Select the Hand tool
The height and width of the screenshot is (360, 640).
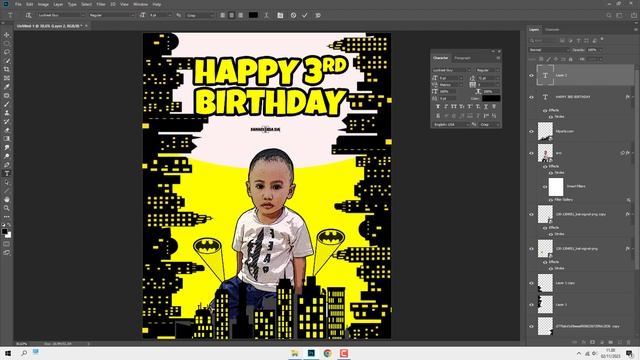pyautogui.click(x=7, y=200)
